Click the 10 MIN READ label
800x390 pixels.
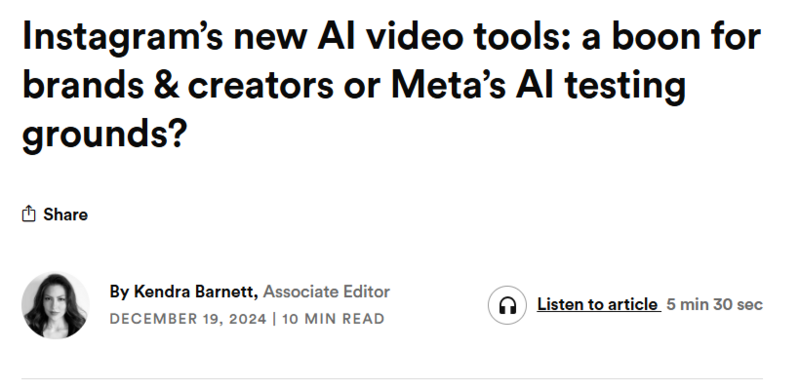(333, 319)
